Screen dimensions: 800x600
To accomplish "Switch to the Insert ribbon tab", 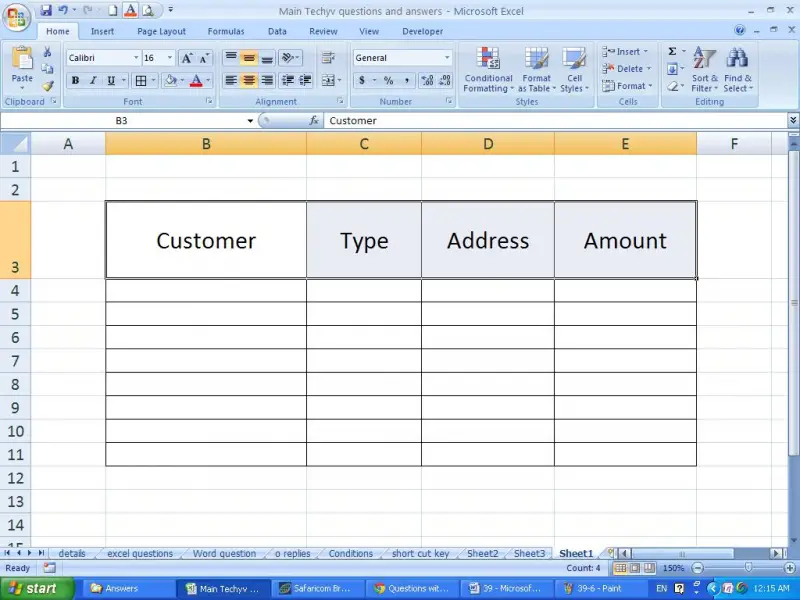I will [102, 31].
